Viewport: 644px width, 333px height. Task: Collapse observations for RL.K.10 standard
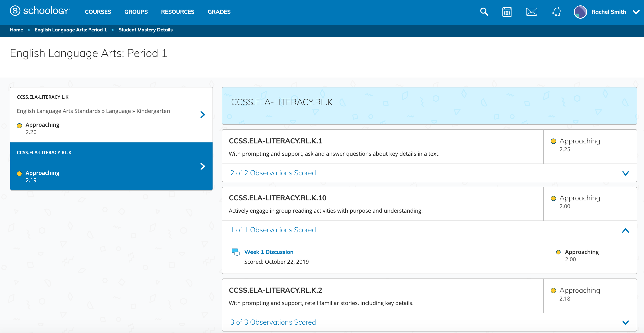(x=625, y=230)
